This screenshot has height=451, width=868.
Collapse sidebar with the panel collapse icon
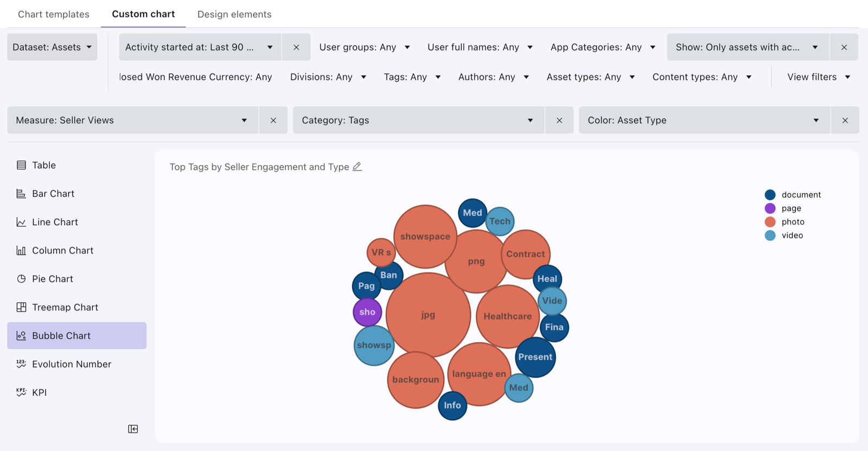click(133, 429)
